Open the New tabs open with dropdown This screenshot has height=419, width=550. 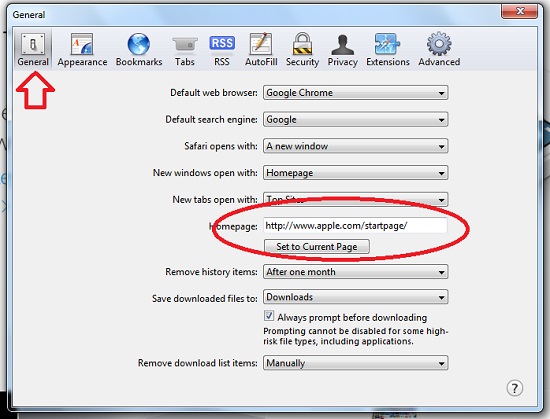(356, 200)
